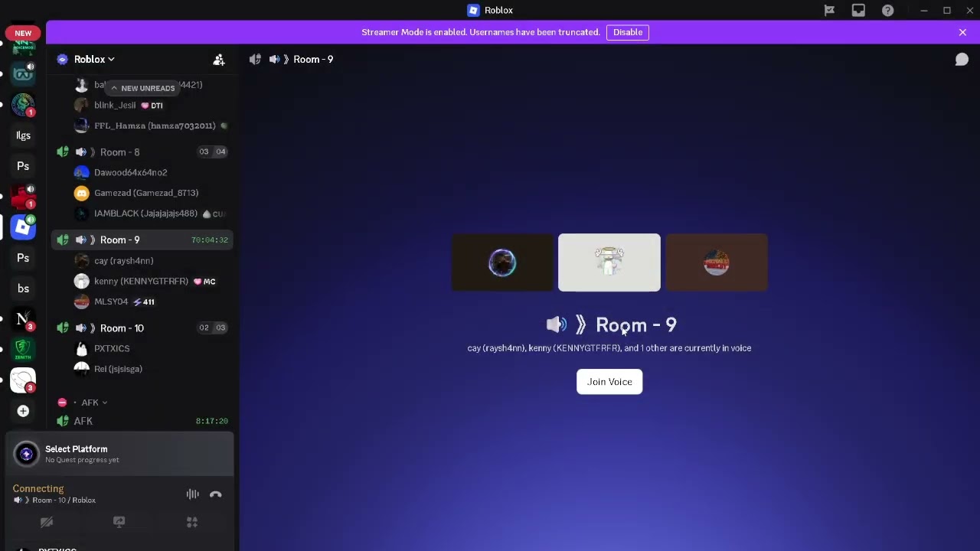Click the Room - 10 / Roblox connection label
The image size is (980, 551).
[55, 500]
